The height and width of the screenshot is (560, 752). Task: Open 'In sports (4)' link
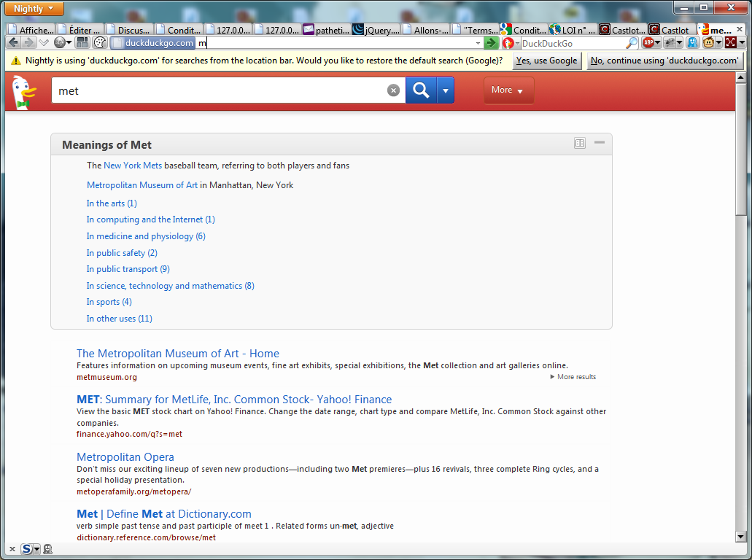coord(109,302)
